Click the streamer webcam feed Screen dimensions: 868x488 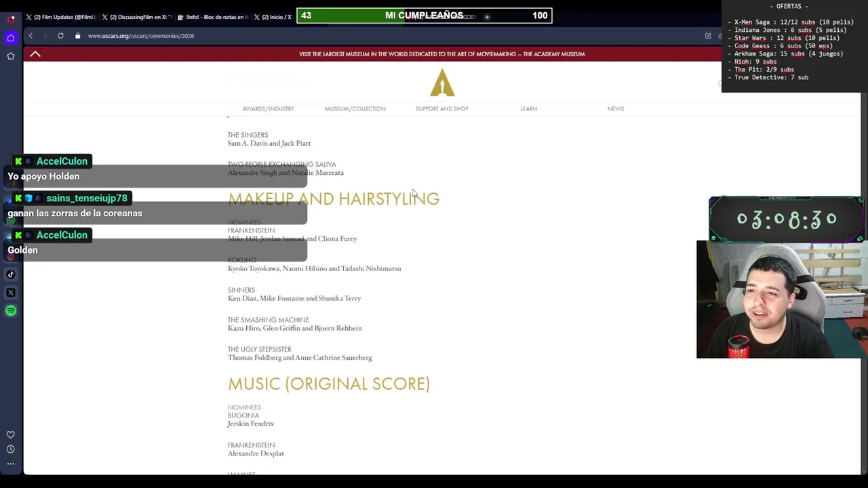click(x=782, y=299)
